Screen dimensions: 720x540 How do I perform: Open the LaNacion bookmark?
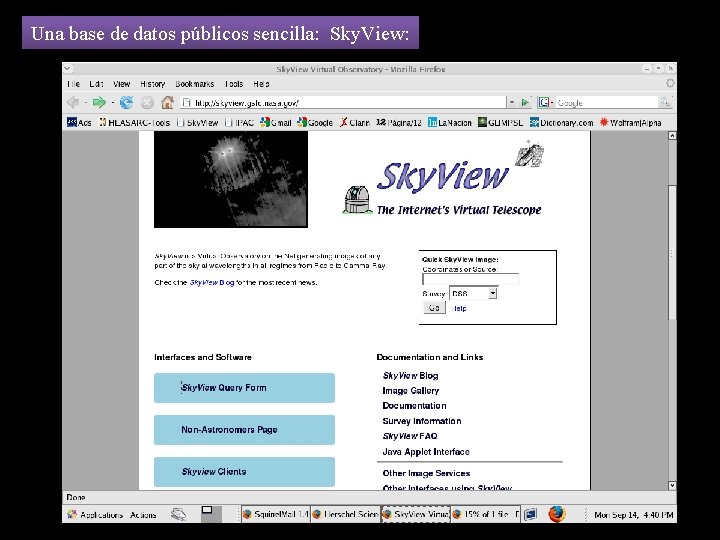tap(450, 123)
